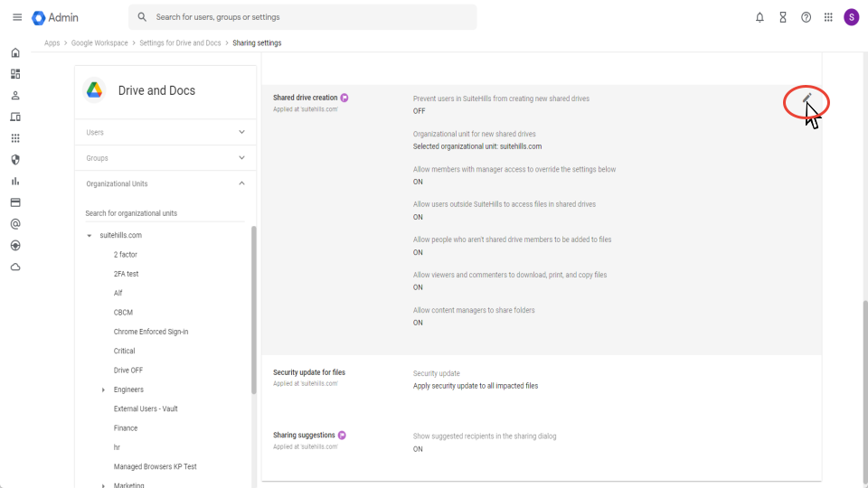
Task: Select the 2FA test organizational unit
Action: pos(127,274)
